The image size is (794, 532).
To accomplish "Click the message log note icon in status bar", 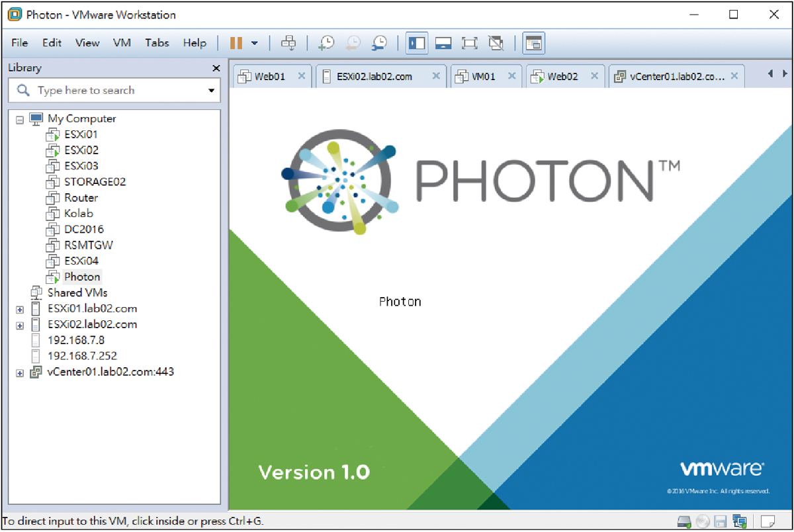I will point(768,521).
